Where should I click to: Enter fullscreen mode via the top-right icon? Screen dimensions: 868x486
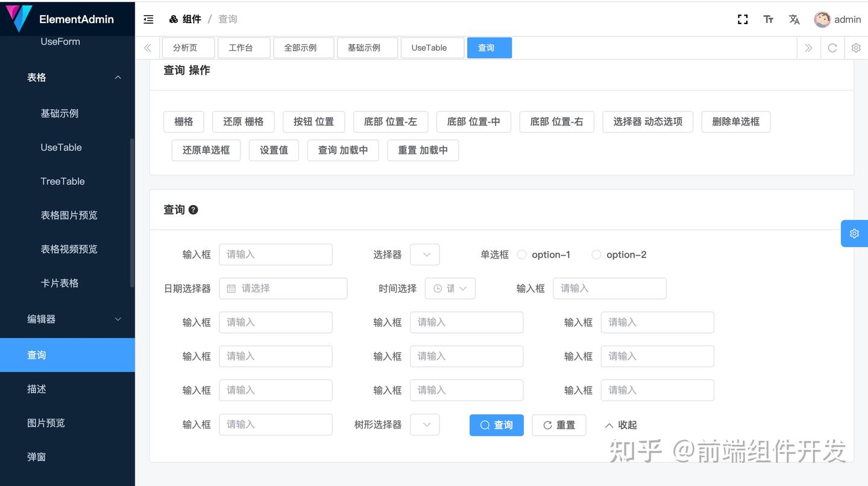tap(743, 19)
